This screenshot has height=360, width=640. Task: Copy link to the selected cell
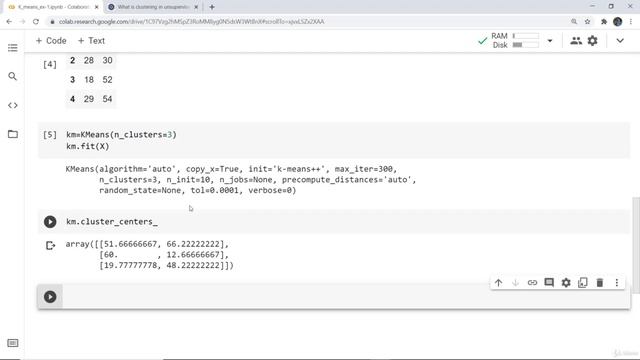coord(532,282)
